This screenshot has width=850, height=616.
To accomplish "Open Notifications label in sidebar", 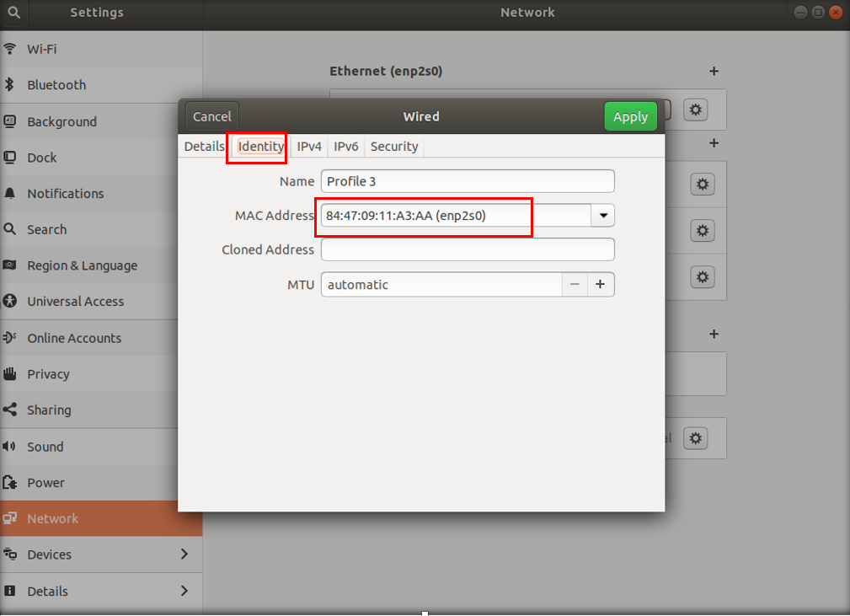I will point(66,194).
